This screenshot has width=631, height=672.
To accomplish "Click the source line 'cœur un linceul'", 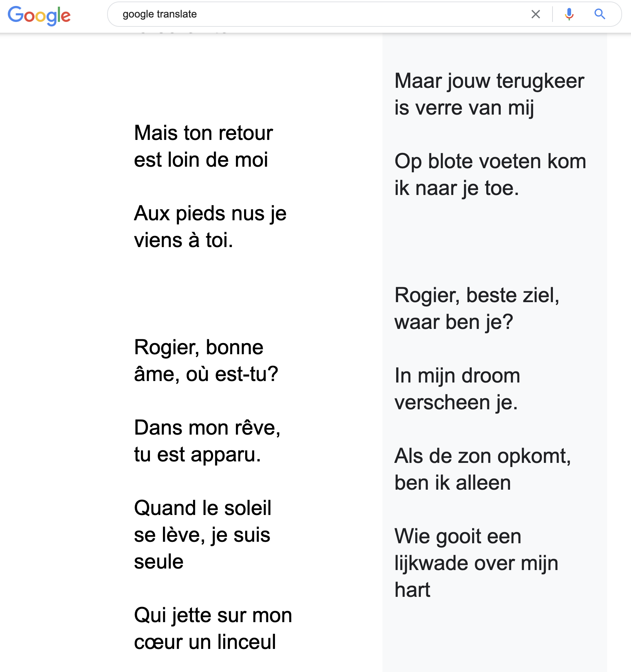I will click(x=205, y=642).
